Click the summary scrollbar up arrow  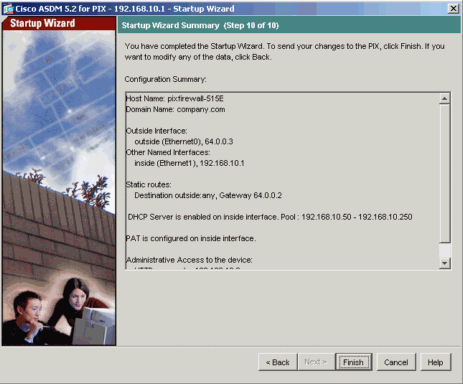[x=445, y=99]
